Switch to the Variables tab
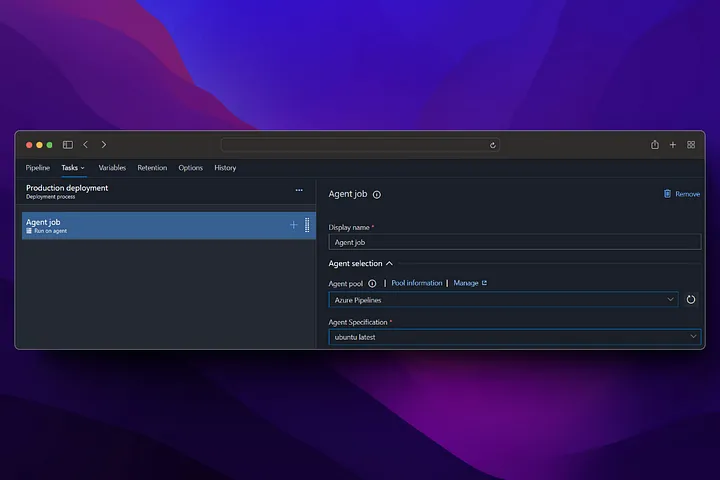The height and width of the screenshot is (480, 720). [x=112, y=168]
